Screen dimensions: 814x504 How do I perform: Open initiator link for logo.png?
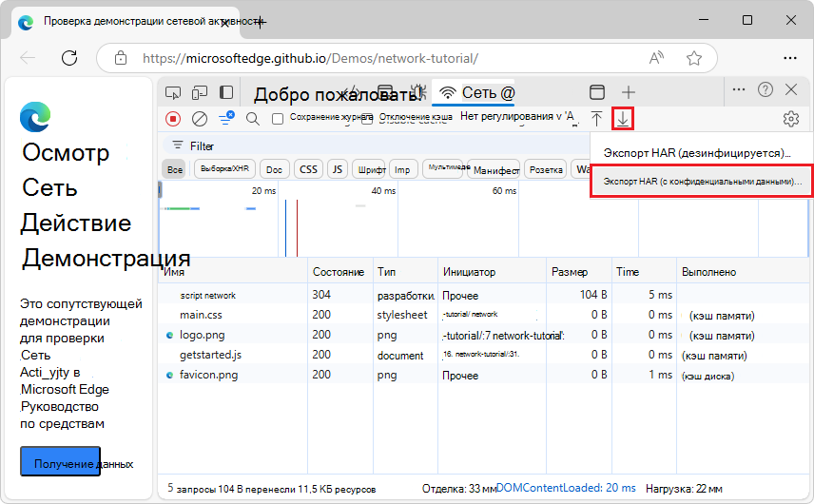coord(503,336)
